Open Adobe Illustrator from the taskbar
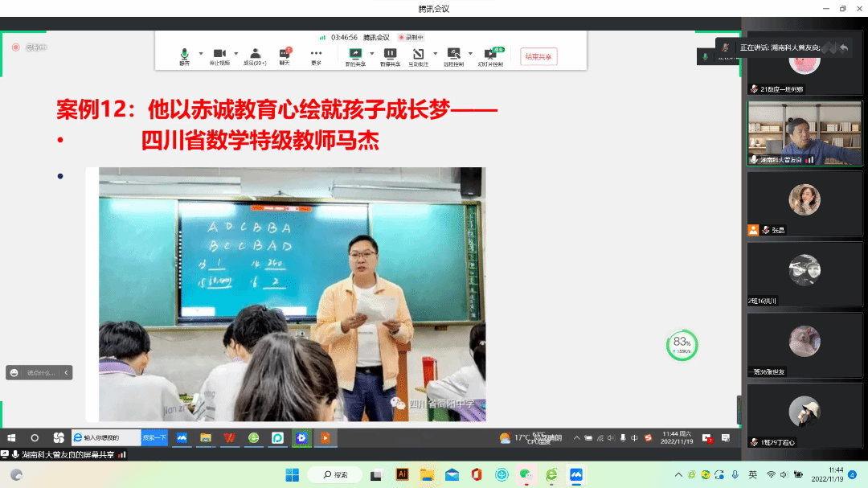868x488 pixels. click(402, 474)
